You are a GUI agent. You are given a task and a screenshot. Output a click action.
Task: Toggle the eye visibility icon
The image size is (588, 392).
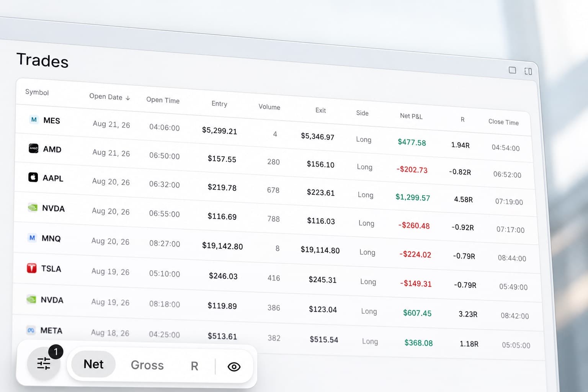coord(234,367)
